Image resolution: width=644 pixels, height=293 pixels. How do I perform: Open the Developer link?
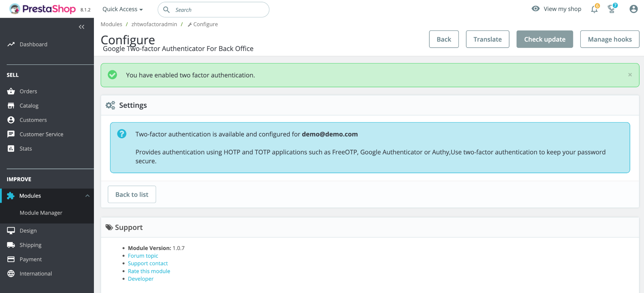point(141,279)
